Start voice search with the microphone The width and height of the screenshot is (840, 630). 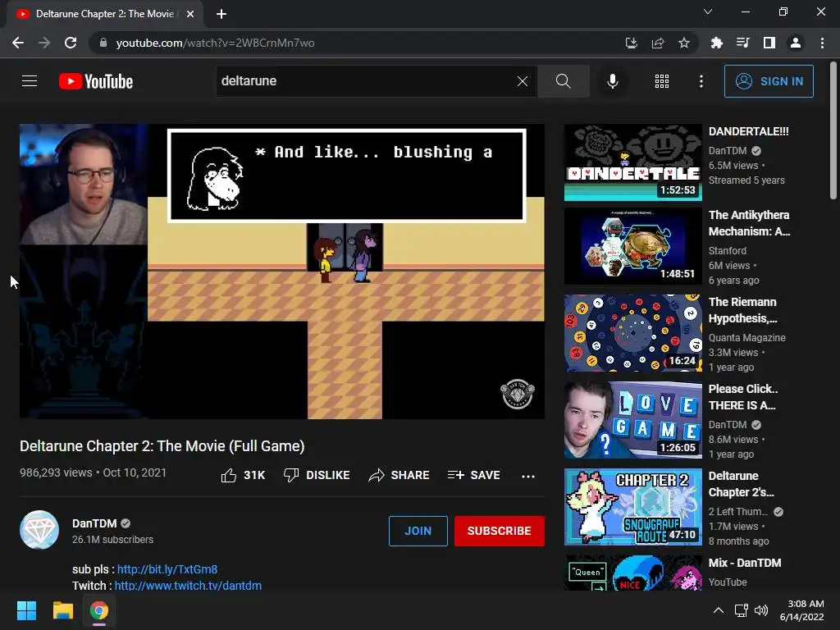click(x=612, y=81)
